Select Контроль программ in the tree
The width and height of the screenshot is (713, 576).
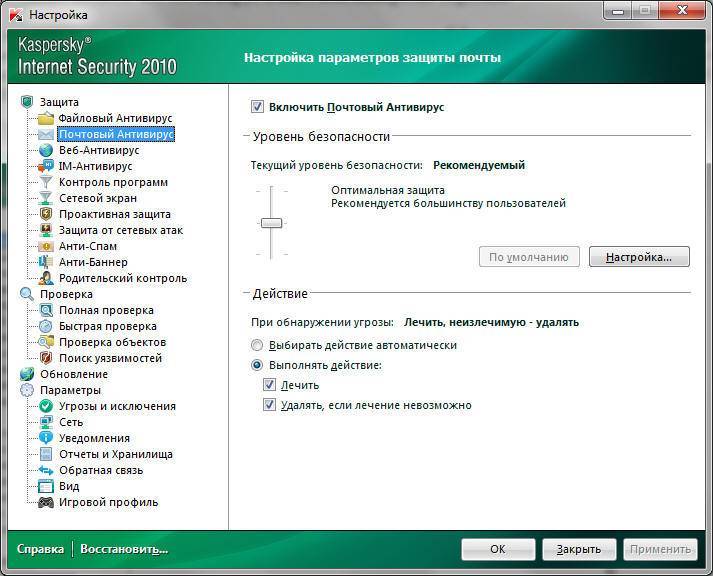pyautogui.click(x=113, y=182)
